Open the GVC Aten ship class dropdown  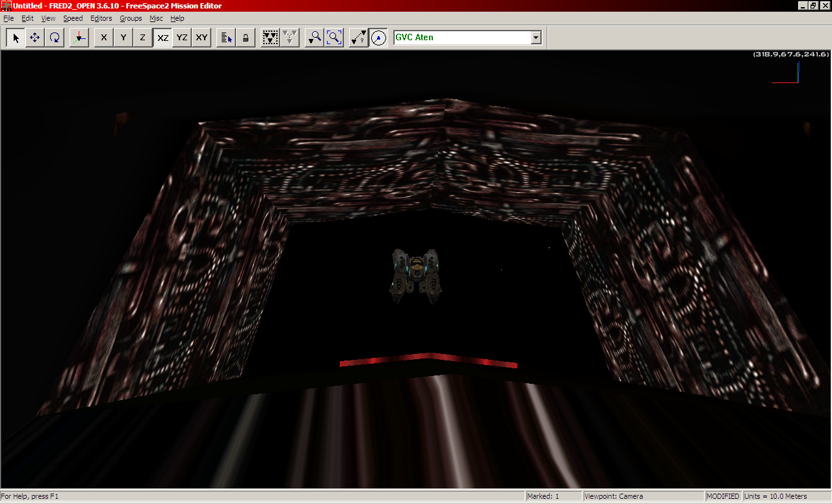coord(536,38)
